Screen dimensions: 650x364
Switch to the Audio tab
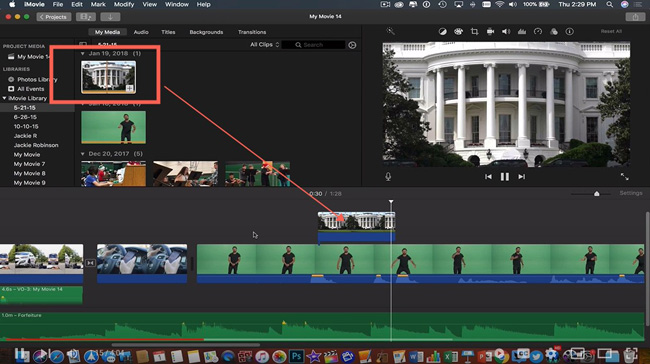141,32
